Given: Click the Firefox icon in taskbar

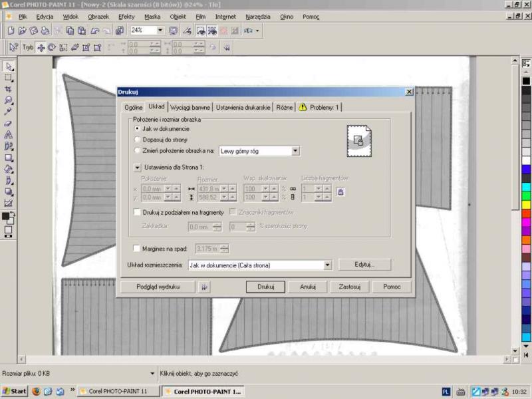Looking at the screenshot, I should pyautogui.click(x=36, y=391).
